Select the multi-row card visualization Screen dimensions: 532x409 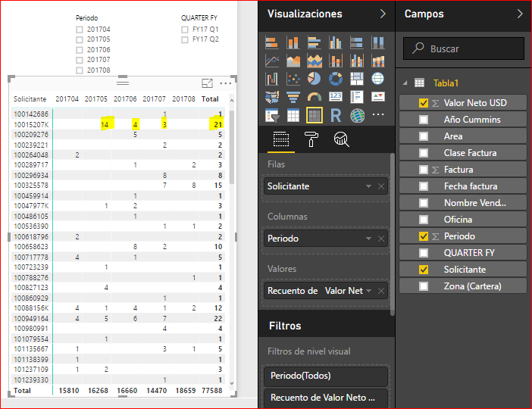[357, 97]
